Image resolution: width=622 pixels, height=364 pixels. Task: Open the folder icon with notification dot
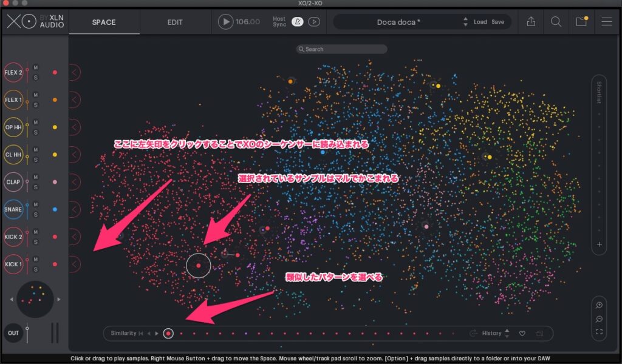(581, 22)
